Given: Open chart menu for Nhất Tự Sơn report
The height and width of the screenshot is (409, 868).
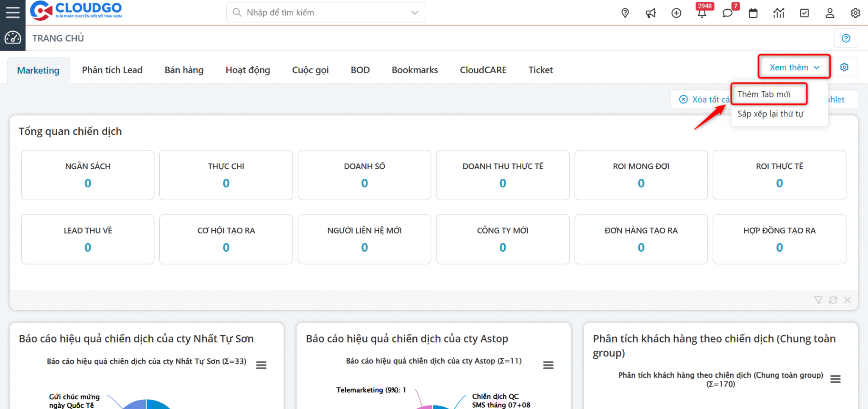Looking at the screenshot, I should tap(262, 365).
